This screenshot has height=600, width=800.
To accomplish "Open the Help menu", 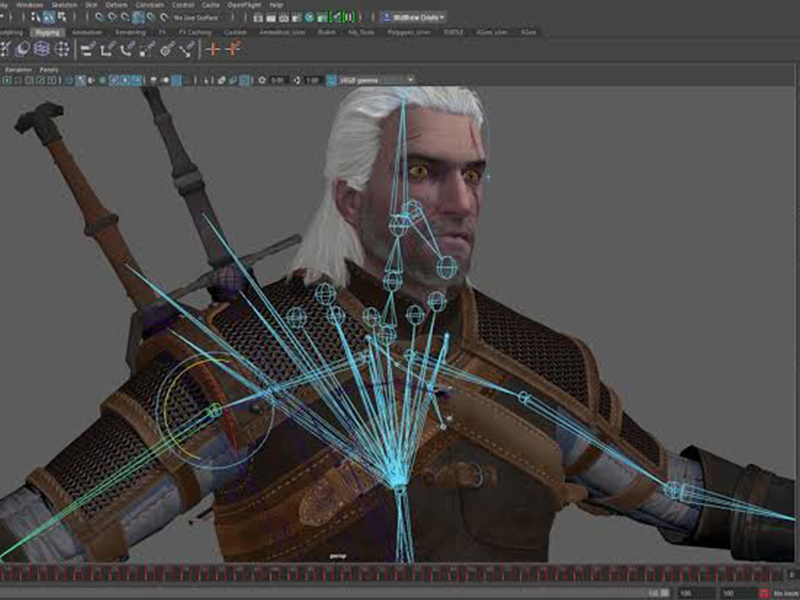I will (276, 5).
